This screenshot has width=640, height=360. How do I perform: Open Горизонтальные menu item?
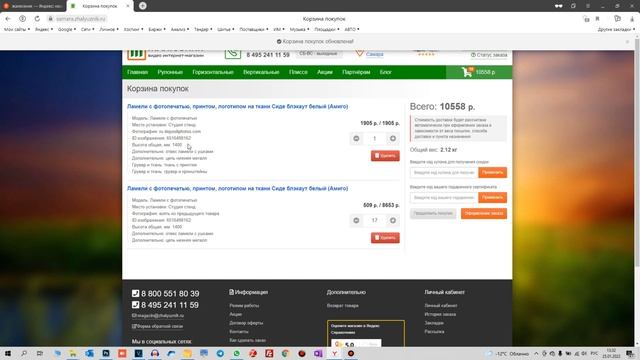(x=213, y=72)
